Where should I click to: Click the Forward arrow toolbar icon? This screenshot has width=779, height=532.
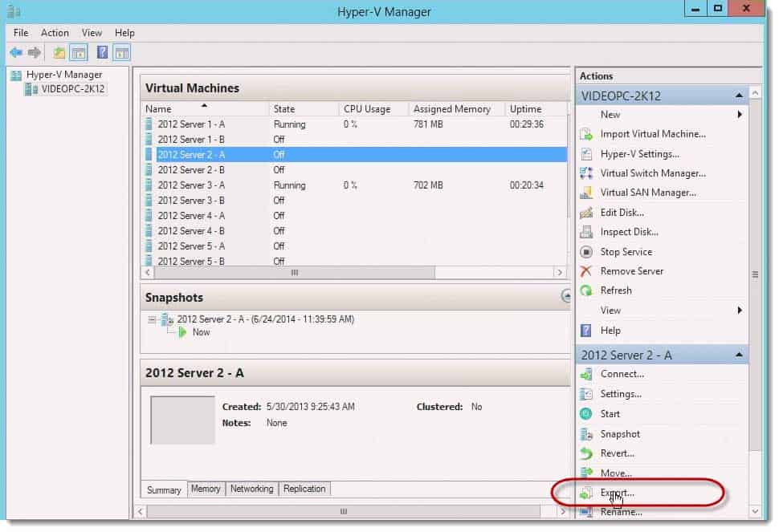[35, 52]
